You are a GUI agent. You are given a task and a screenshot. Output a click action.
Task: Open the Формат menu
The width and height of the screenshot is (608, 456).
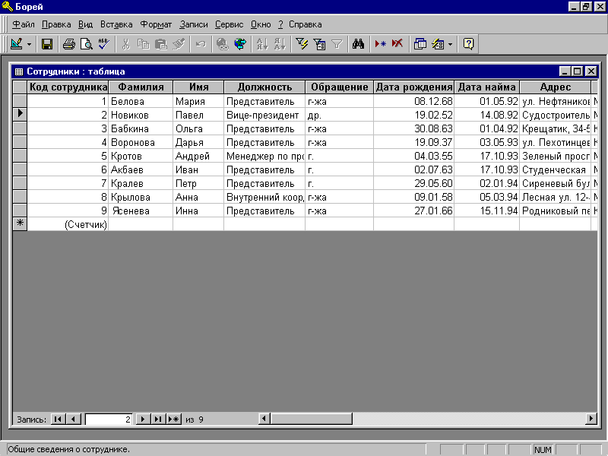[x=156, y=24]
